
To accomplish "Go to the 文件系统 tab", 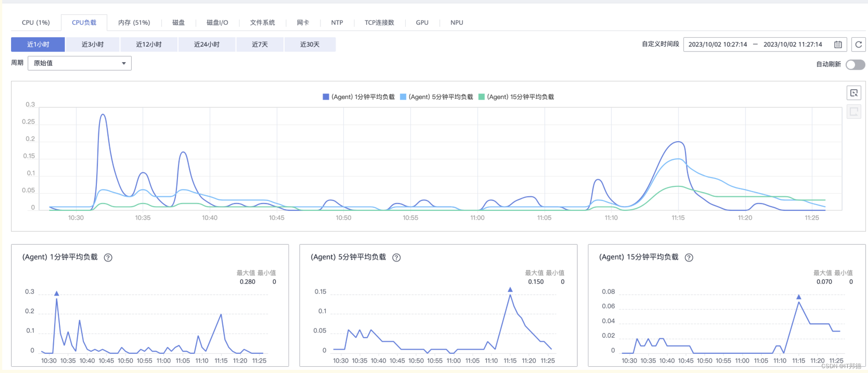I will pyautogui.click(x=262, y=23).
